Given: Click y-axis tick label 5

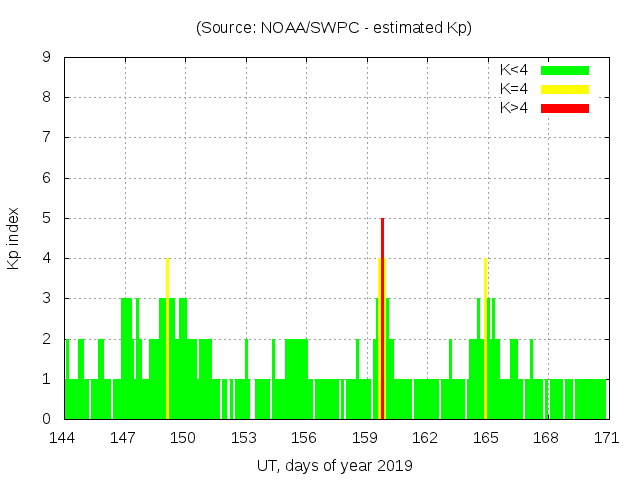Looking at the screenshot, I should (x=47, y=218).
